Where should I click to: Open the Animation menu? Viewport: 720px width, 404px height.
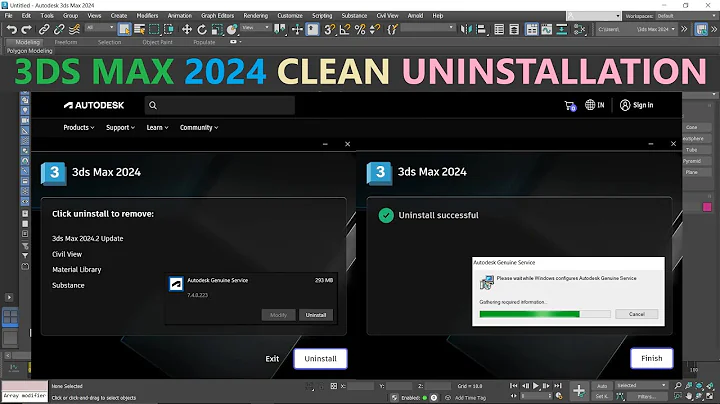point(180,16)
